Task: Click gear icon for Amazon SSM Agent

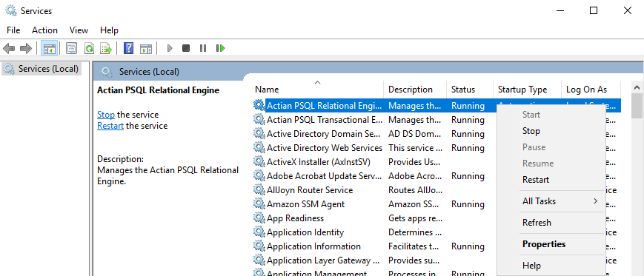Action: tap(259, 203)
